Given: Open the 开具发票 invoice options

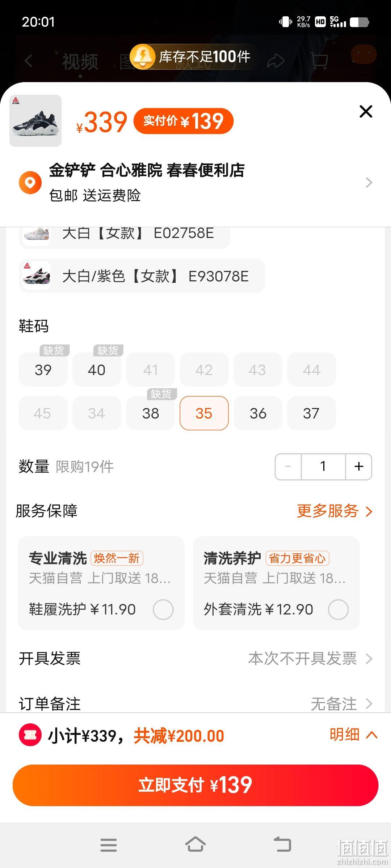Looking at the screenshot, I should click(x=195, y=658).
